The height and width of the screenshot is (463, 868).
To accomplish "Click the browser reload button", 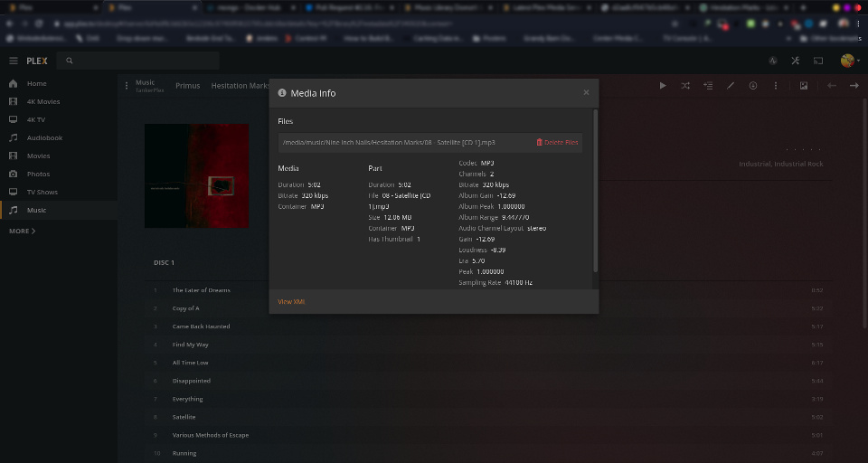I will point(39,24).
